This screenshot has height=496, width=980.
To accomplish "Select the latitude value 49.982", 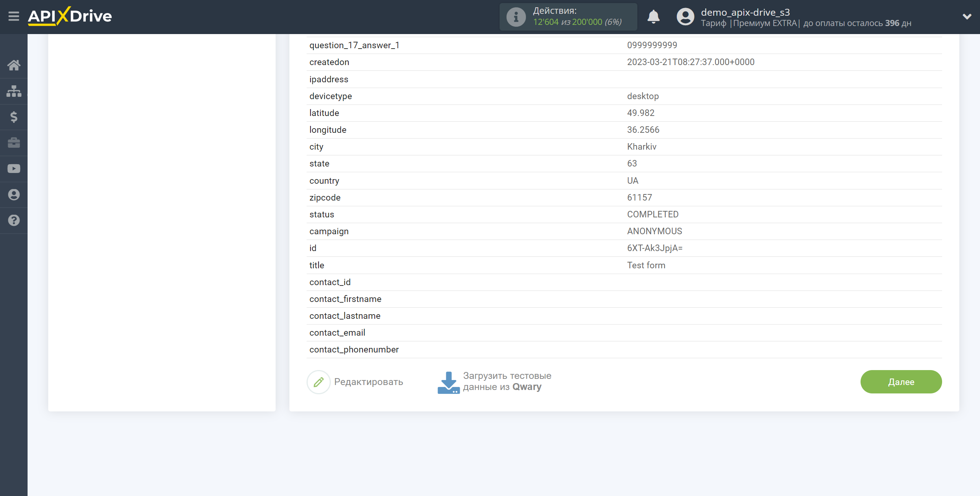I will tap(640, 113).
